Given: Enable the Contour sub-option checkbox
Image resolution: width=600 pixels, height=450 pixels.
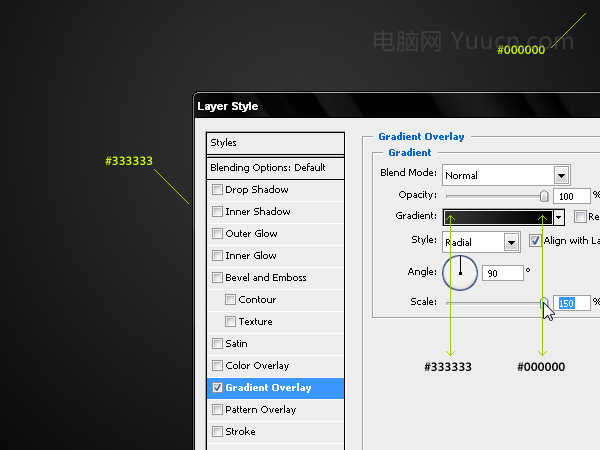Looking at the screenshot, I should pos(230,299).
